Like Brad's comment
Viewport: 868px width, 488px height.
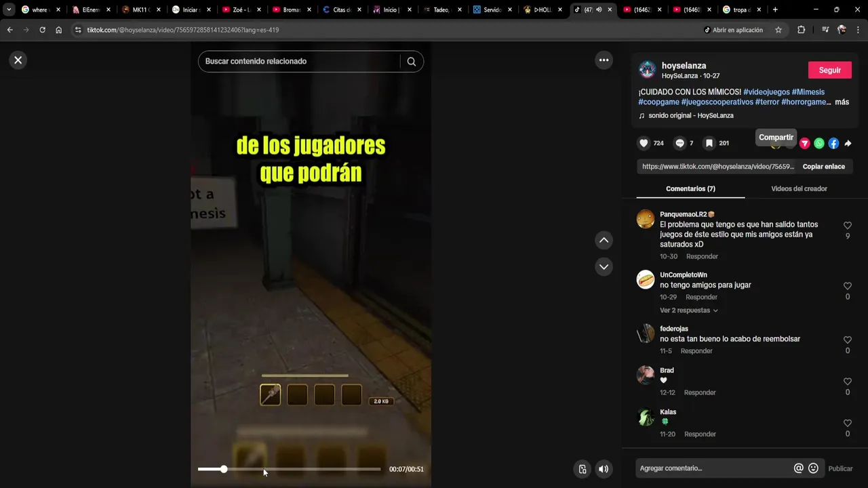[x=848, y=382]
